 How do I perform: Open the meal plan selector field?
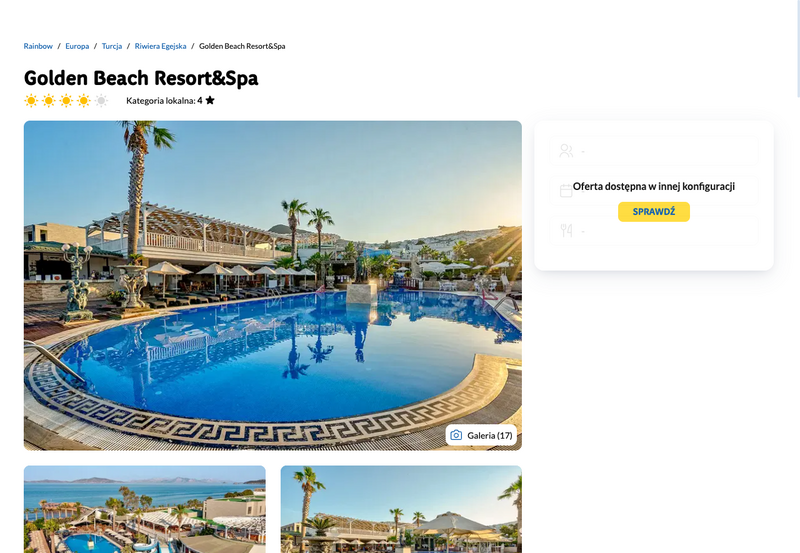654,231
